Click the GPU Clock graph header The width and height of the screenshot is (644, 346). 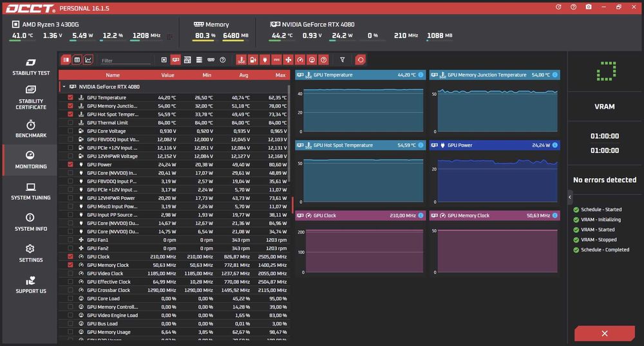click(360, 215)
